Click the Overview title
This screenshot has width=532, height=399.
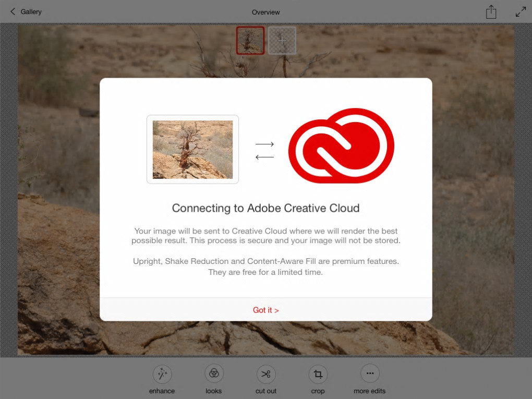pyautogui.click(x=265, y=12)
